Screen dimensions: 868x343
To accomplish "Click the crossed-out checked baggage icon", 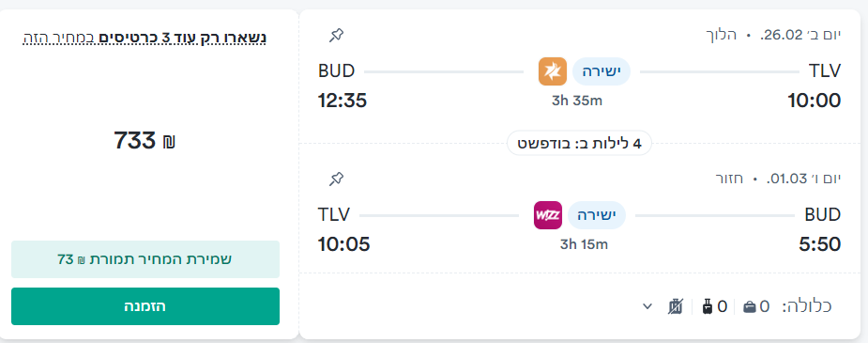I will pyautogui.click(x=676, y=306).
